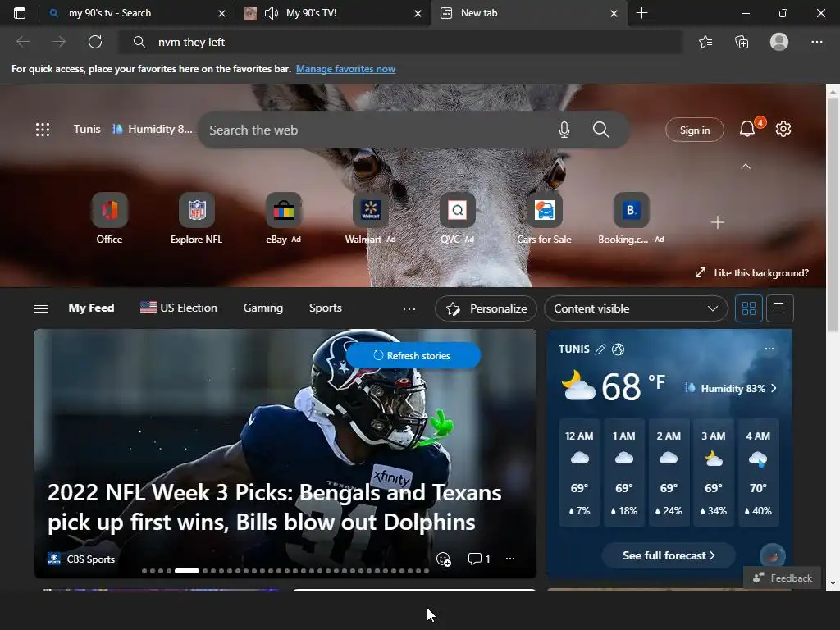840x630 pixels.
Task: Reload the page with refresh icon
Action: pyautogui.click(x=95, y=42)
